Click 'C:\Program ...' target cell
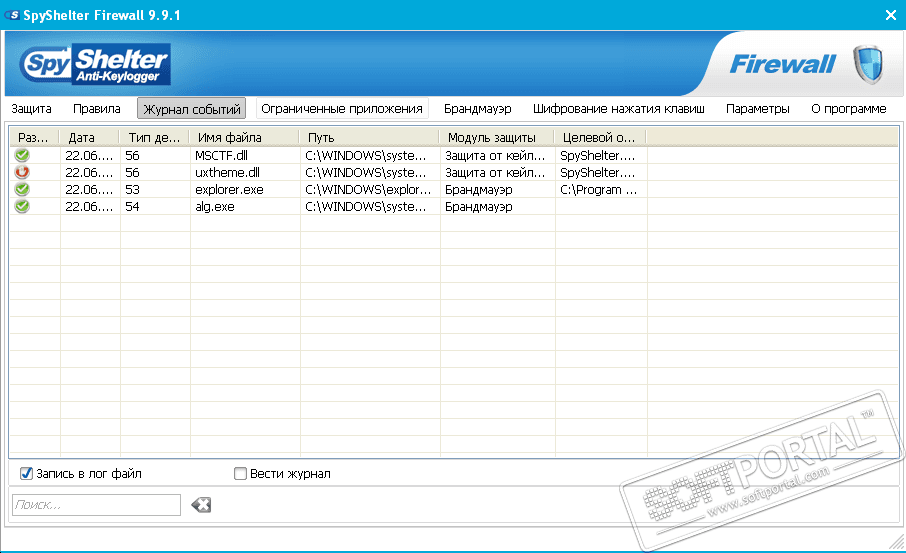Image resolution: width=906 pixels, height=553 pixels. click(601, 190)
